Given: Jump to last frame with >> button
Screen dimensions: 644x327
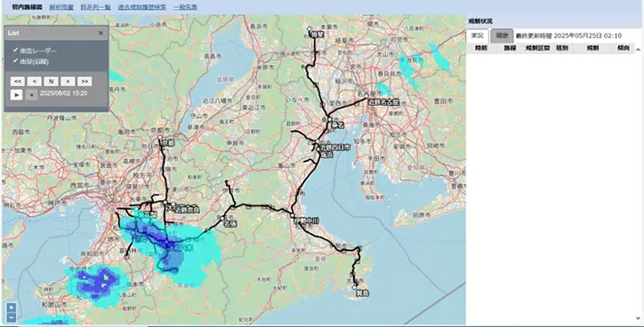Looking at the screenshot, I should [x=85, y=81].
